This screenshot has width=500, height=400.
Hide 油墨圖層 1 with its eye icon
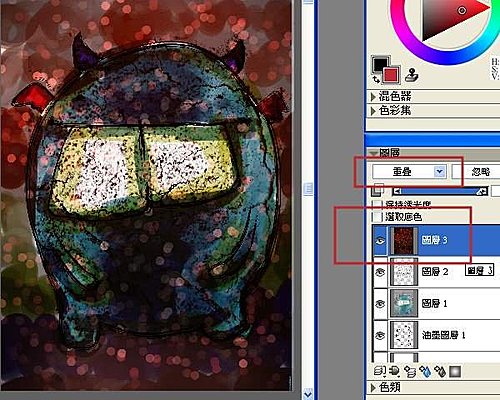(x=380, y=335)
